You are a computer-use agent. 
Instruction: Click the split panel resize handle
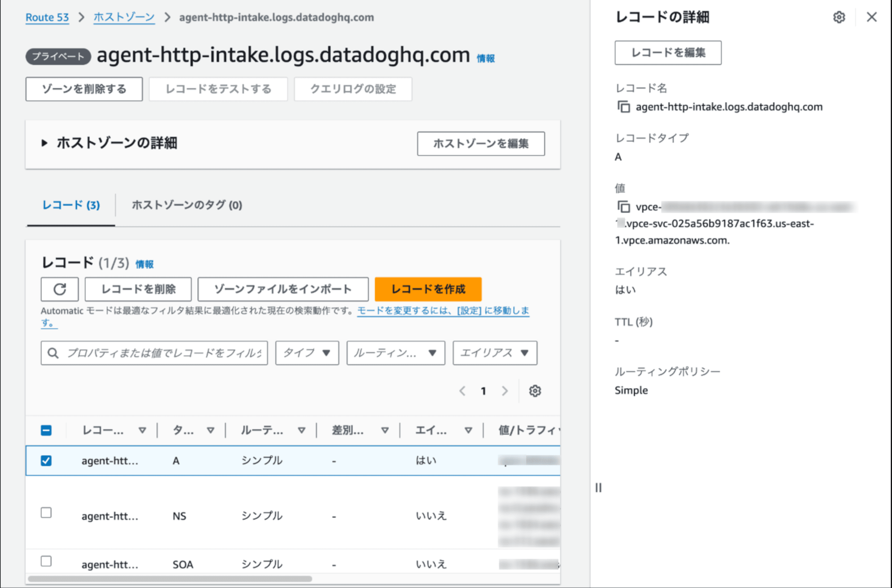coord(598,488)
